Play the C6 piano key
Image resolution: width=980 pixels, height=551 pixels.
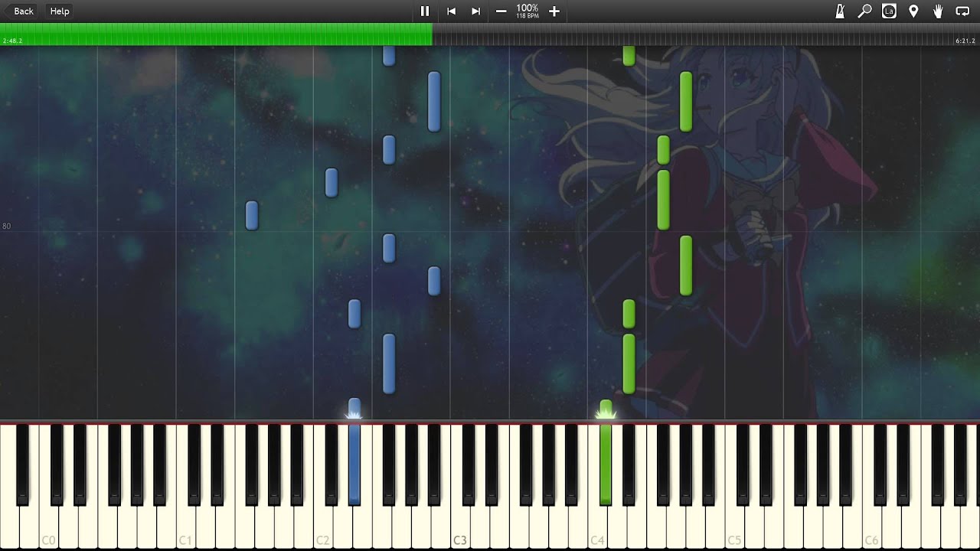point(871,528)
